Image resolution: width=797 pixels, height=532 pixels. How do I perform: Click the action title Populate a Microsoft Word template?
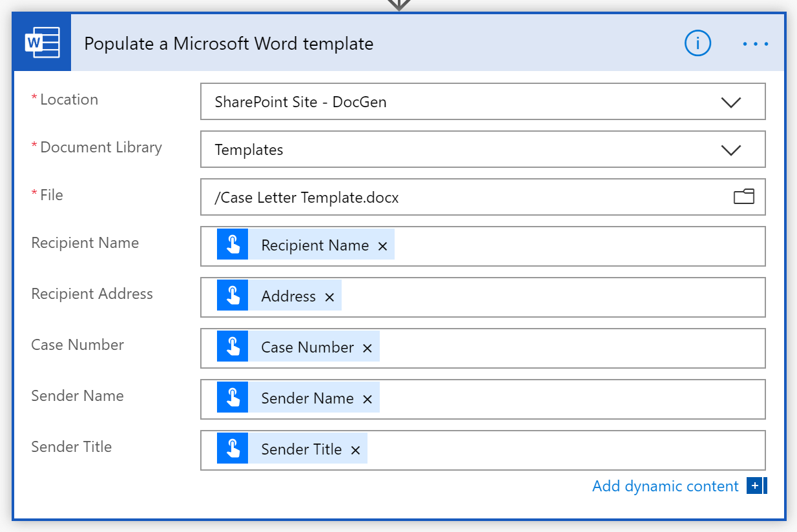(x=229, y=44)
